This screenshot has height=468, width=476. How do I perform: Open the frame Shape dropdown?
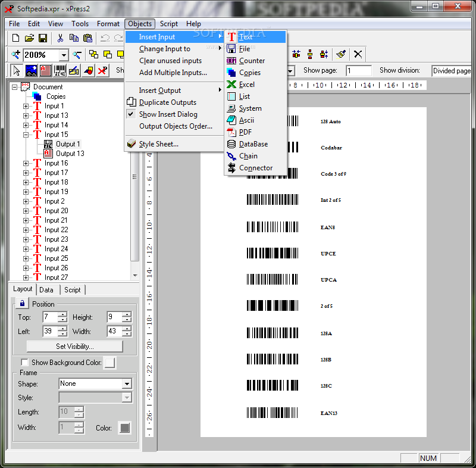coord(127,383)
